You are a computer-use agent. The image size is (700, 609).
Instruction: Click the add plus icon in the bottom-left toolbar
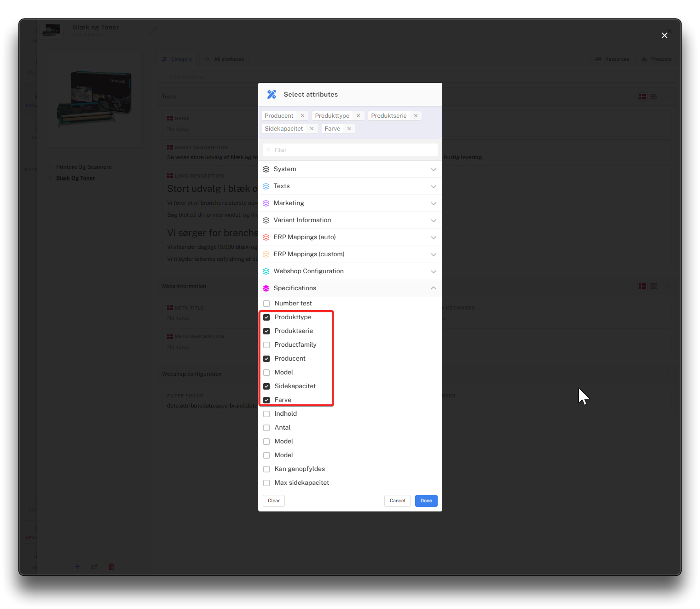click(x=77, y=567)
